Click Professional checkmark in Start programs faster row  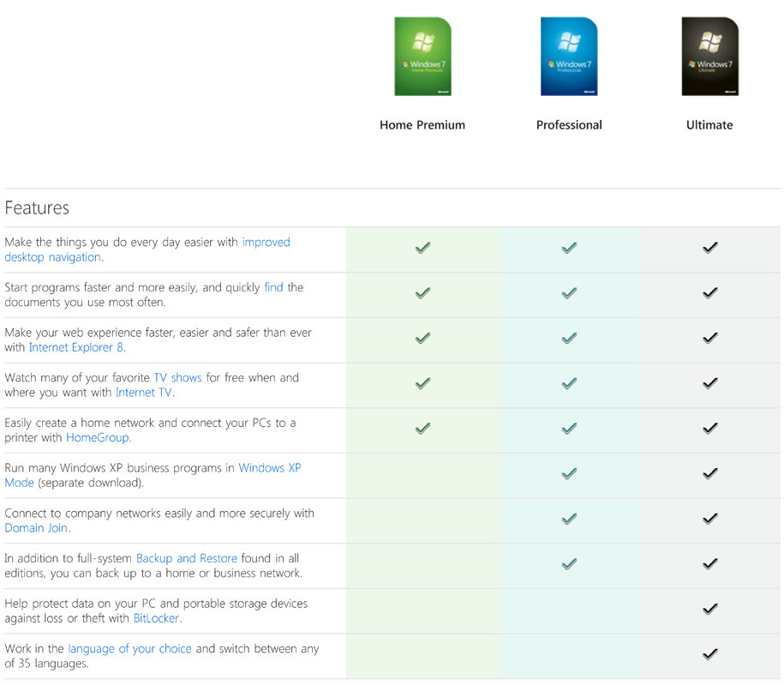tap(569, 292)
